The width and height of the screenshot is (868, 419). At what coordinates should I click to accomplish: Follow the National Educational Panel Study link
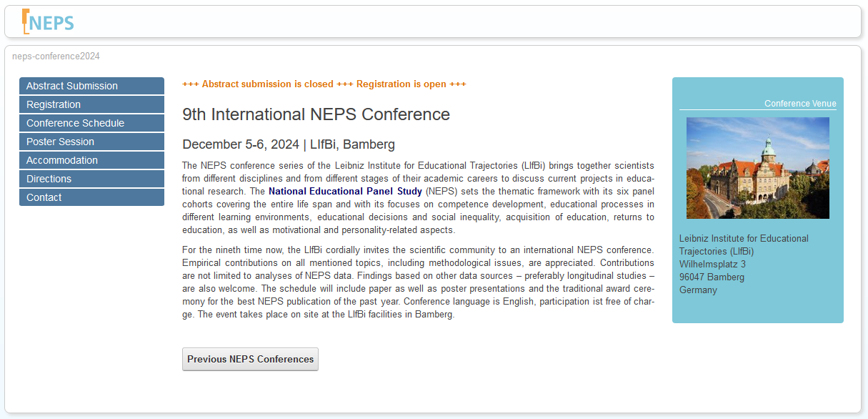coord(346,192)
